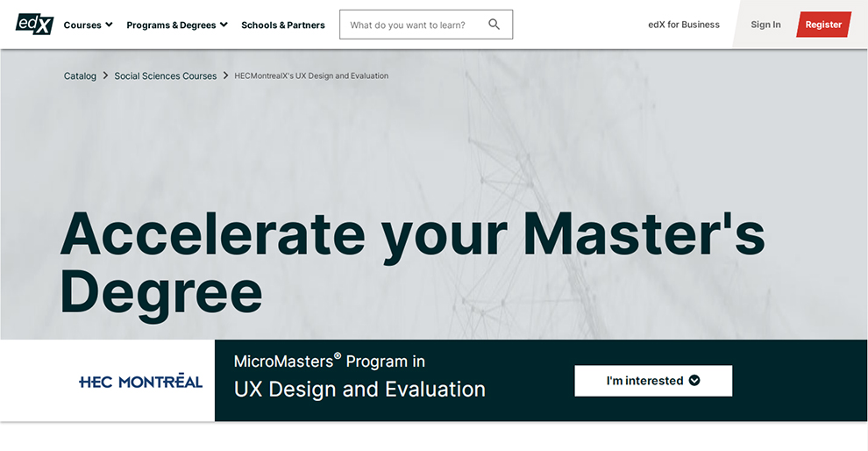Click the 'UX Design and Evaluation' program title

[359, 390]
